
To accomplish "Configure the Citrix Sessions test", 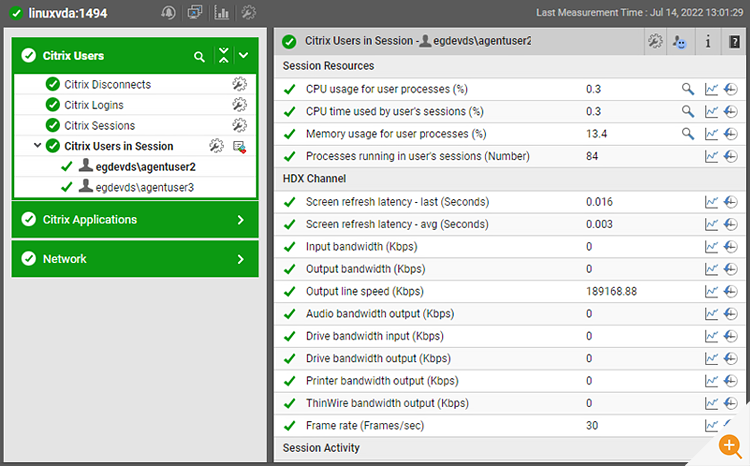I will pos(239,125).
